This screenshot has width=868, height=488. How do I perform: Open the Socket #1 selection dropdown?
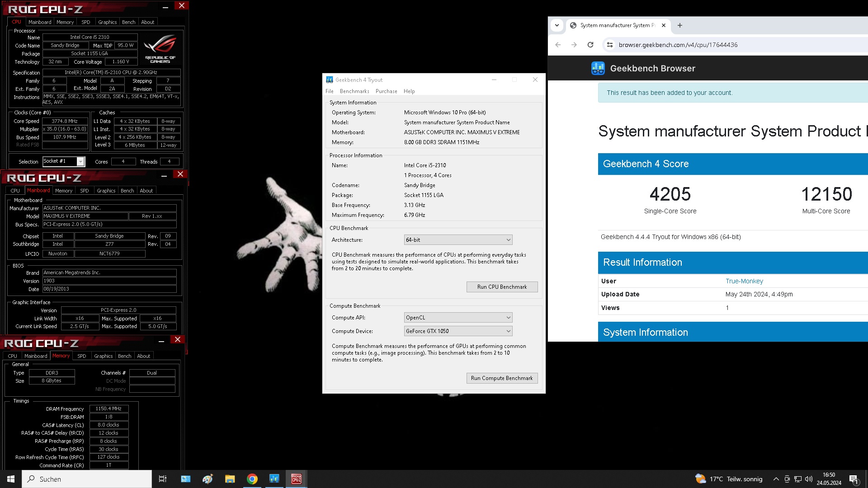tap(64, 161)
